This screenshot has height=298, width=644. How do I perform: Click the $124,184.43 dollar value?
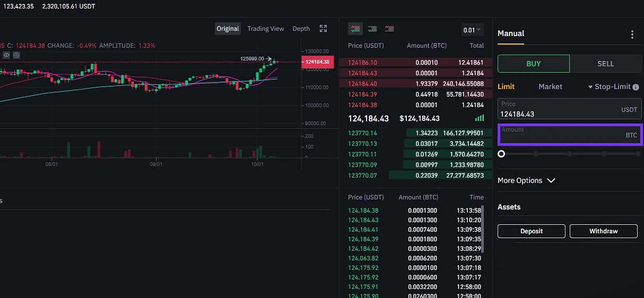pos(420,119)
